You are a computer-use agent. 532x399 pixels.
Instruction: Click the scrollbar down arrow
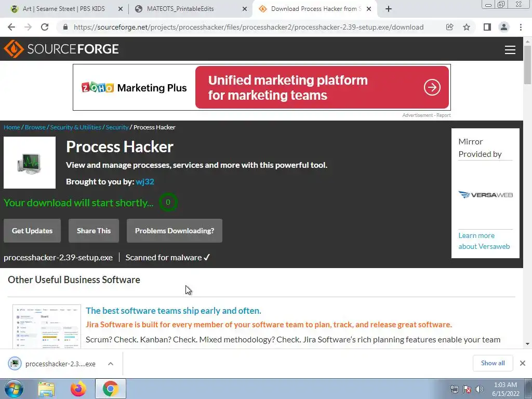point(527,344)
